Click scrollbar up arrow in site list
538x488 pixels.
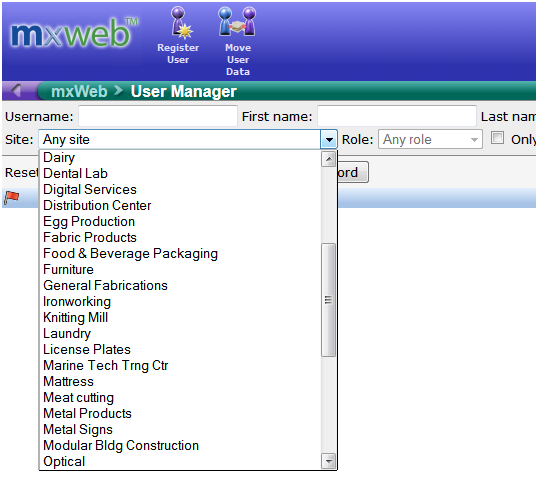tap(329, 159)
